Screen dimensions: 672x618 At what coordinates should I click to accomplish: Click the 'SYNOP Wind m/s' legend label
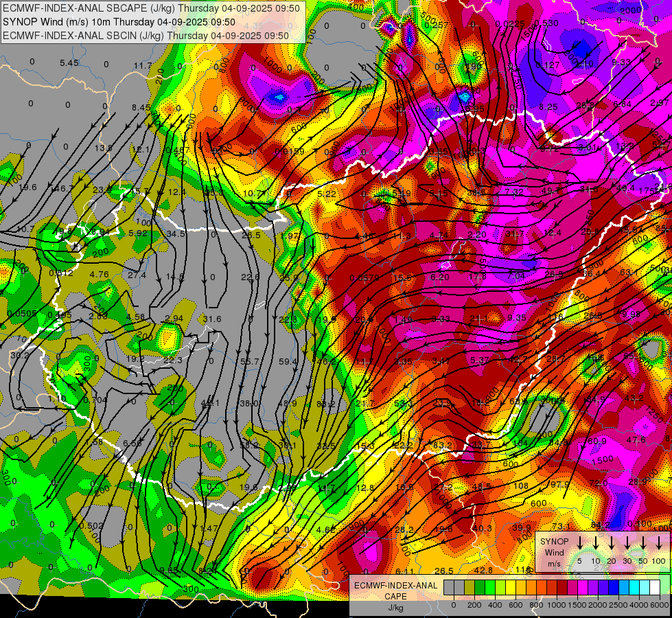[554, 552]
